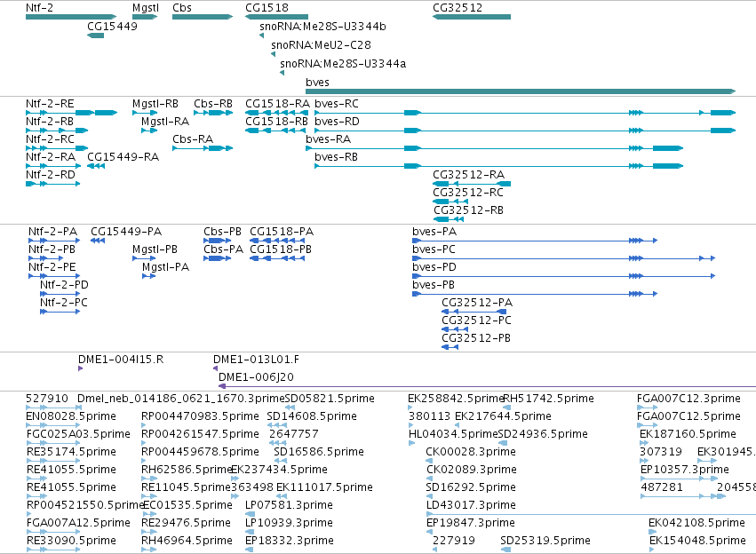Image resolution: width=756 pixels, height=554 pixels.
Task: Click the long teal bves gene bar
Action: coord(521,91)
